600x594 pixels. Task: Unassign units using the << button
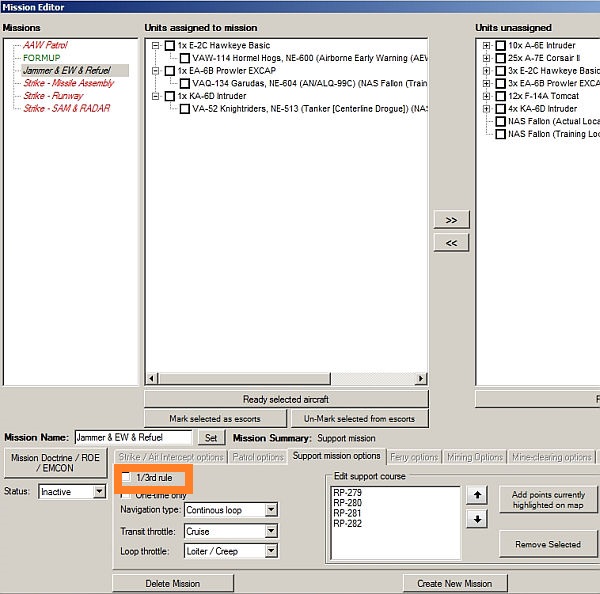click(451, 243)
